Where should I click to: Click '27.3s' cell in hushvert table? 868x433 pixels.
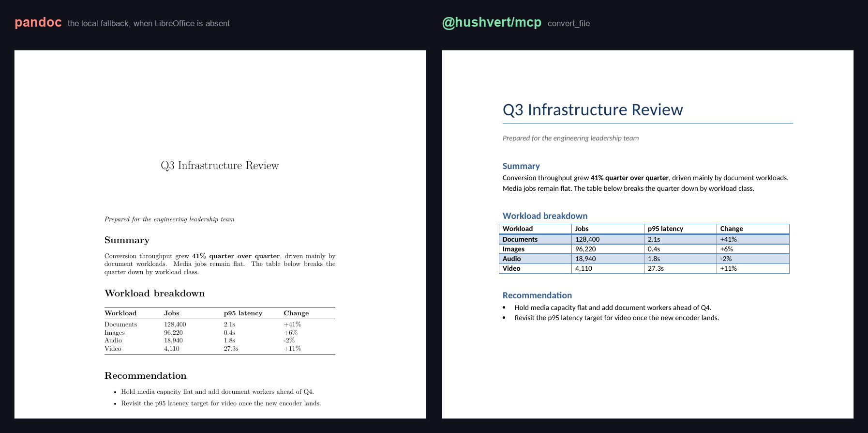point(680,268)
